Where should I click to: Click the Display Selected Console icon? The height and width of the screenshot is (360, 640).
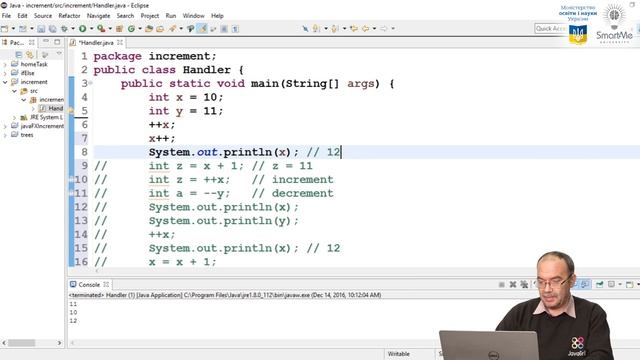coord(611,284)
